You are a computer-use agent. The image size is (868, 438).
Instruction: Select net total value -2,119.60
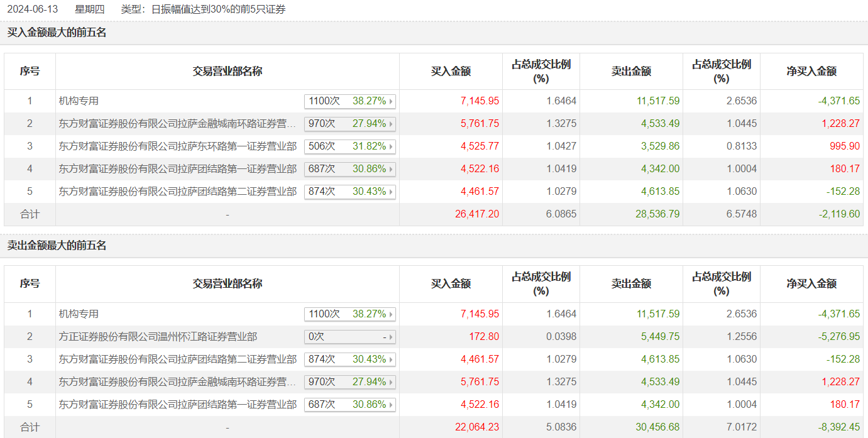[839, 214]
